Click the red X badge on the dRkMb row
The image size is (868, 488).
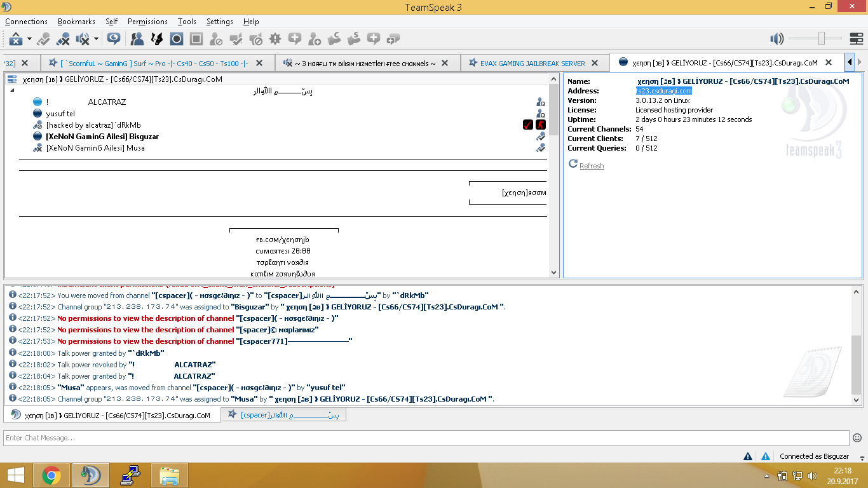click(x=540, y=125)
